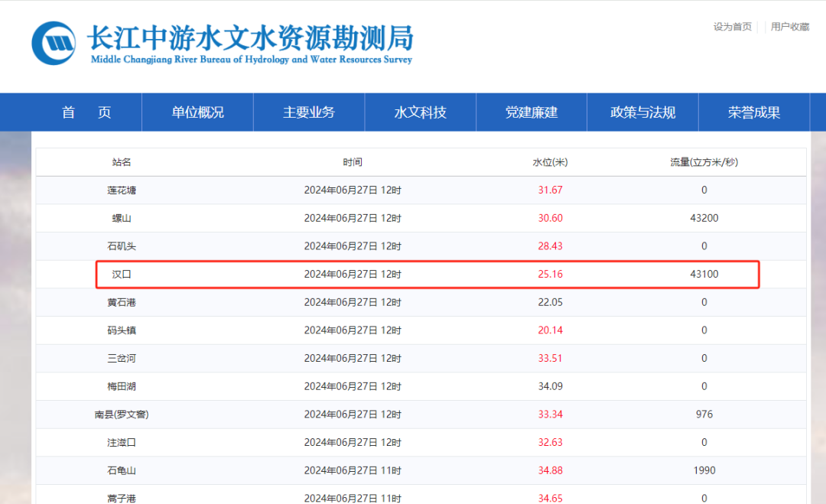Open the 单位概况 menu item

(x=197, y=112)
